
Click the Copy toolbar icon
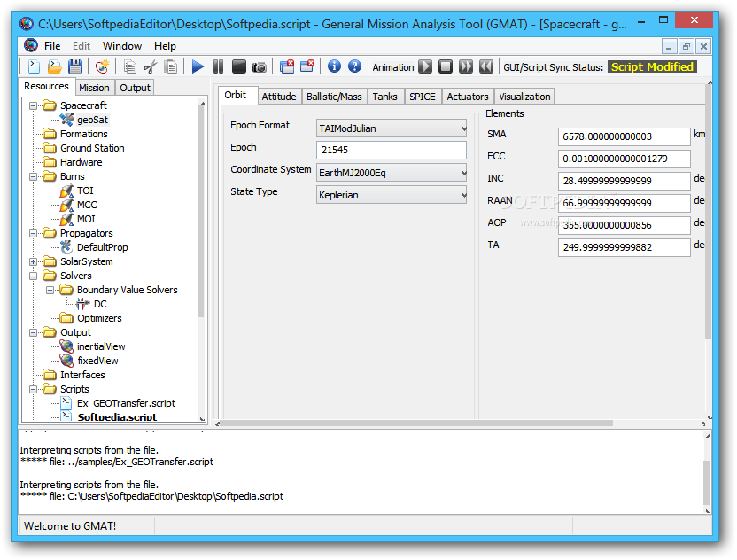coord(129,66)
